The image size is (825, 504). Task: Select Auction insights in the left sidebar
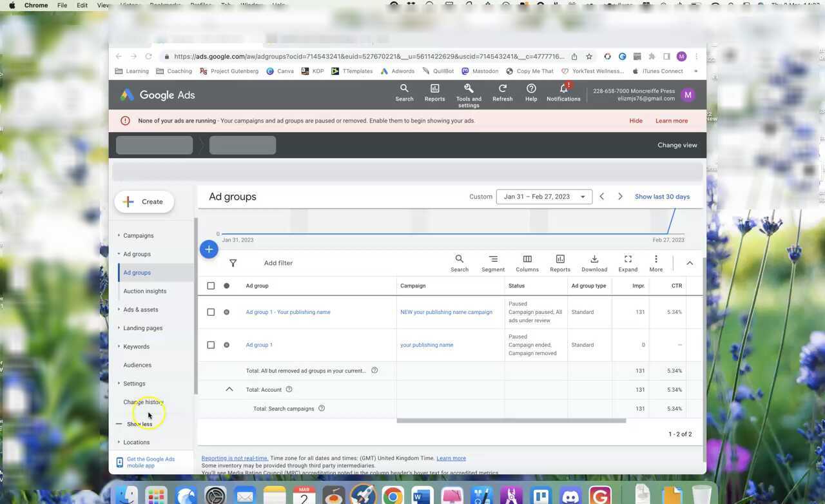click(144, 291)
